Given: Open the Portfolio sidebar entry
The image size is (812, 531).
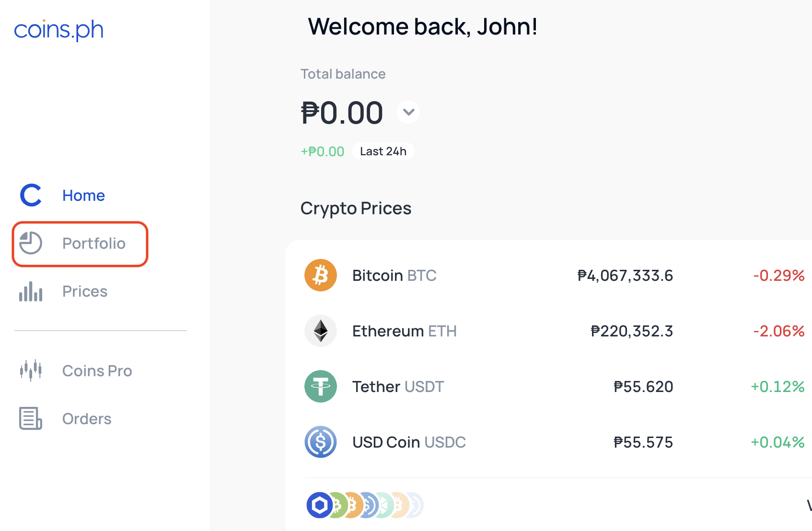Looking at the screenshot, I should [x=94, y=243].
